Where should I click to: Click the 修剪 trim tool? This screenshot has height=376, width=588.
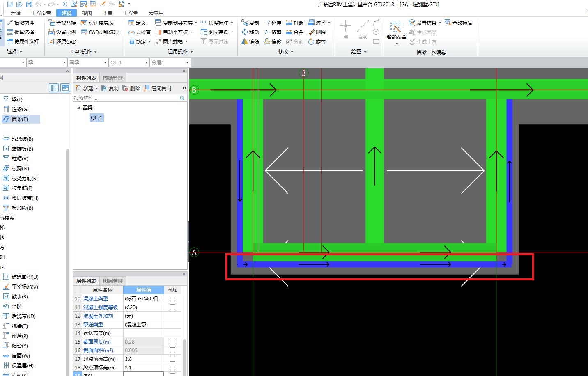click(x=273, y=32)
